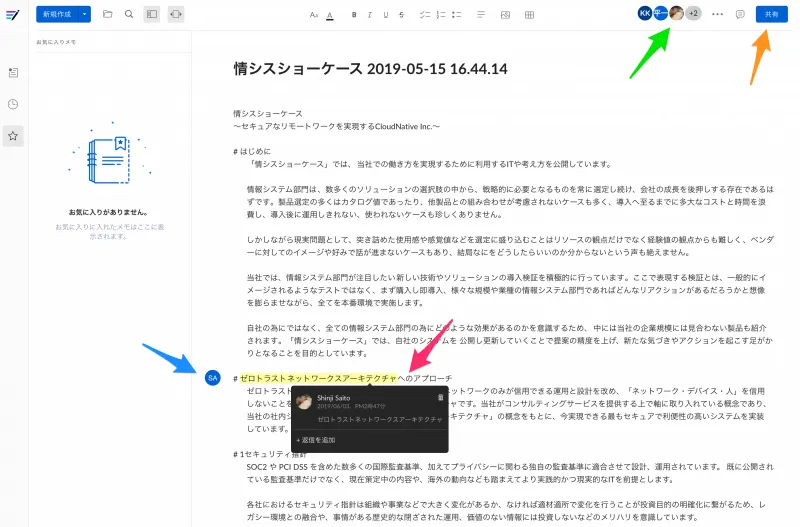Click the photo collaborator avatar in toolbar
Image resolution: width=800 pixels, height=527 pixels.
[x=676, y=13]
